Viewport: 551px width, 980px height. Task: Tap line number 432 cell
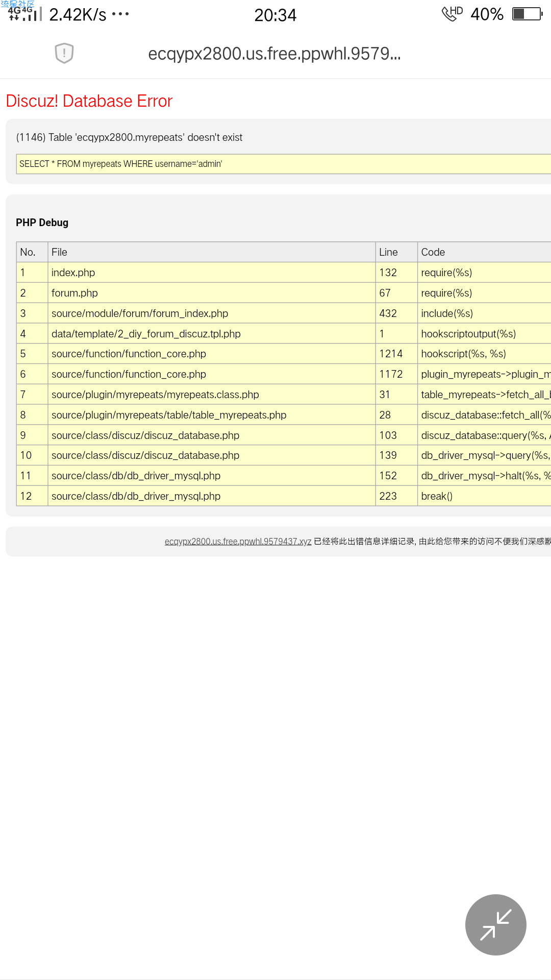pyautogui.click(x=396, y=313)
